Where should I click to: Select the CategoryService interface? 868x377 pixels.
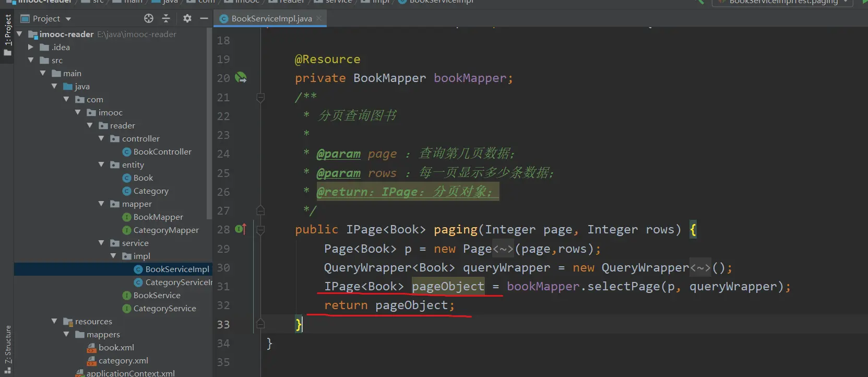pyautogui.click(x=164, y=308)
